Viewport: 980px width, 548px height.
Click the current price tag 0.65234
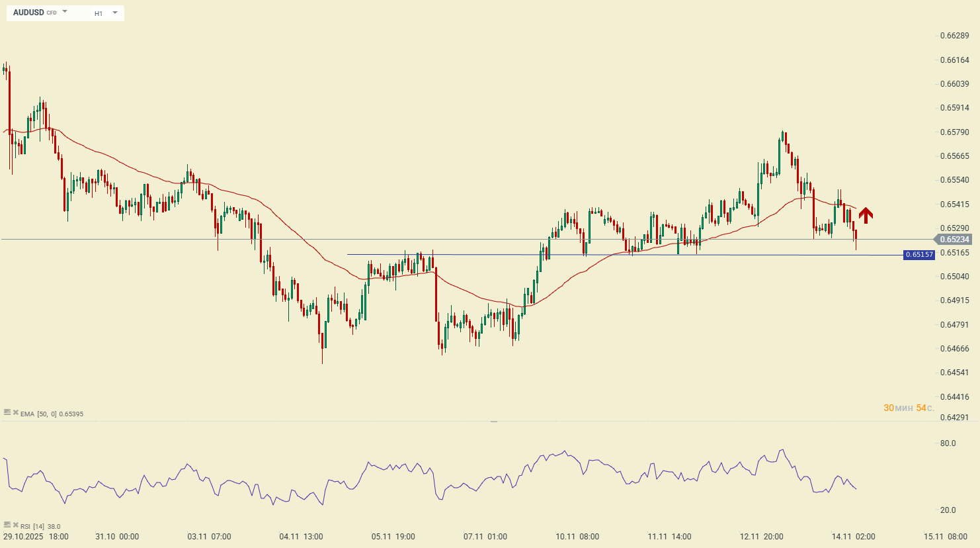pyautogui.click(x=954, y=240)
